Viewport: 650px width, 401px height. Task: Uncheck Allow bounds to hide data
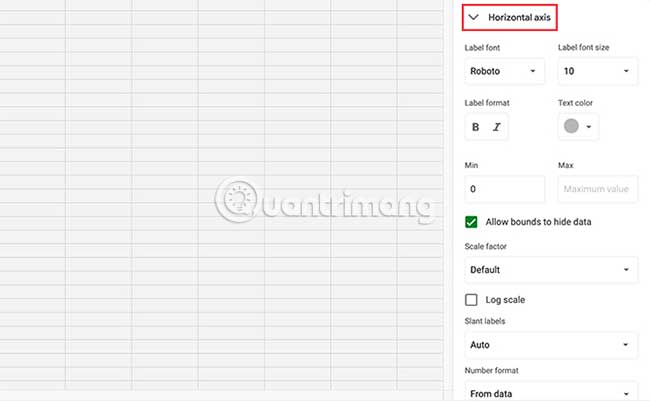(471, 222)
